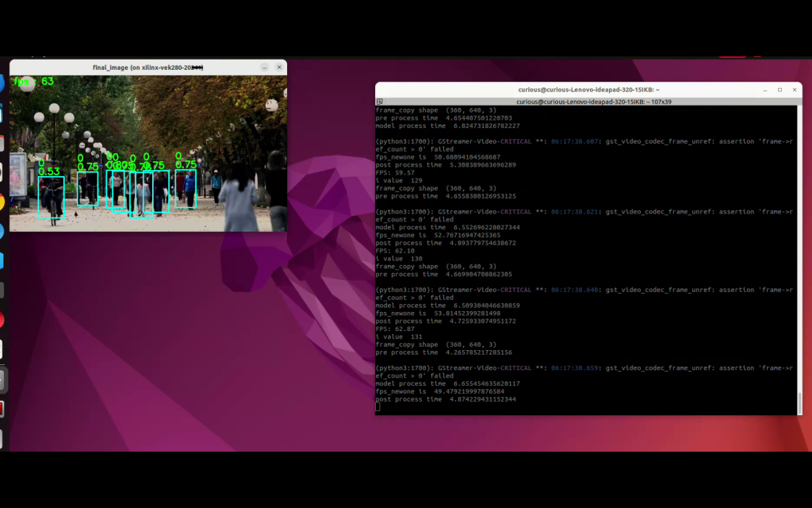
Task: Maximize the terminal window
Action: coord(779,90)
